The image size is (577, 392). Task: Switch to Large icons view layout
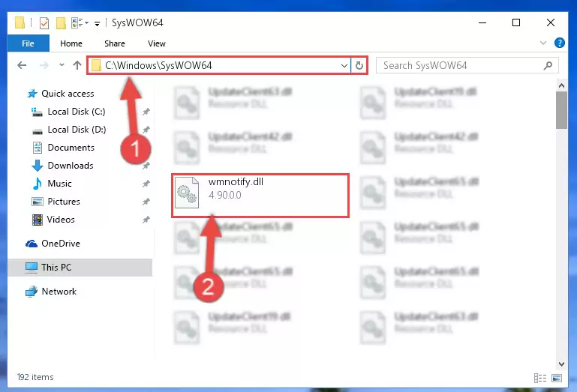(x=557, y=378)
